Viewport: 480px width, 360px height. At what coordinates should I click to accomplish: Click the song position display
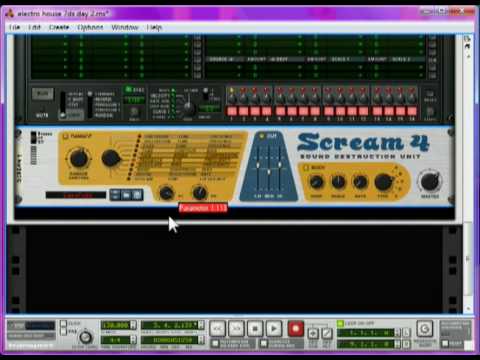pyautogui.click(x=170, y=325)
